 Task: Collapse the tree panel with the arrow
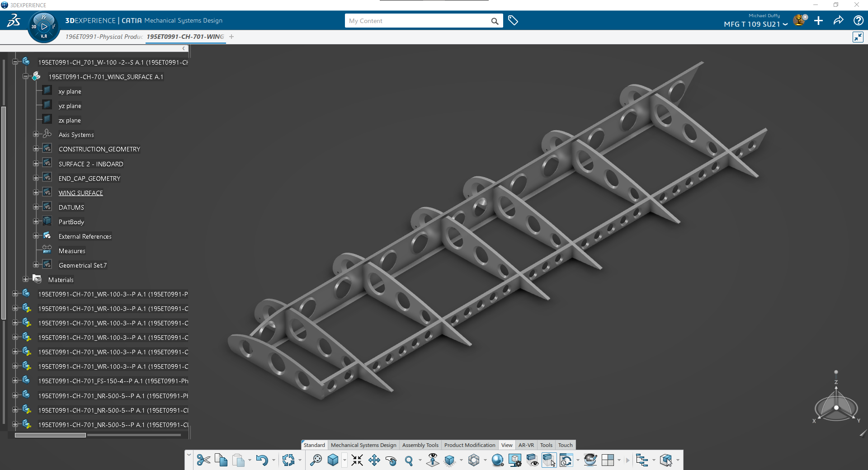click(x=184, y=48)
